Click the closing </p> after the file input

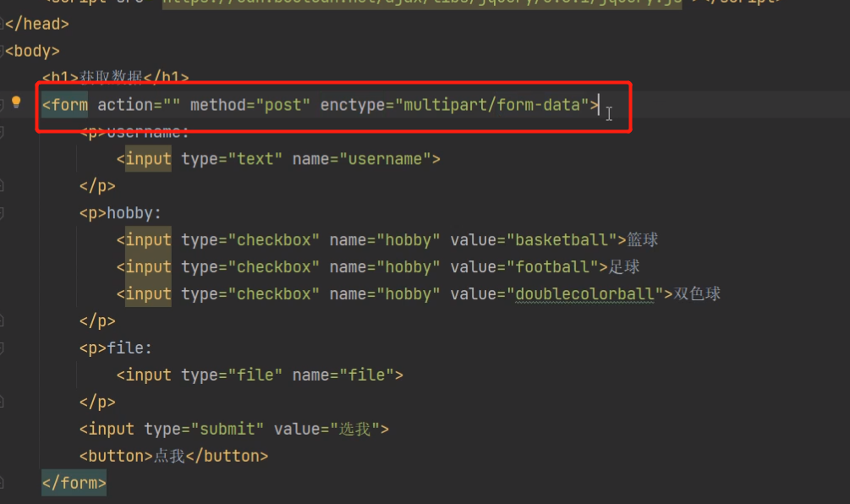tap(97, 403)
